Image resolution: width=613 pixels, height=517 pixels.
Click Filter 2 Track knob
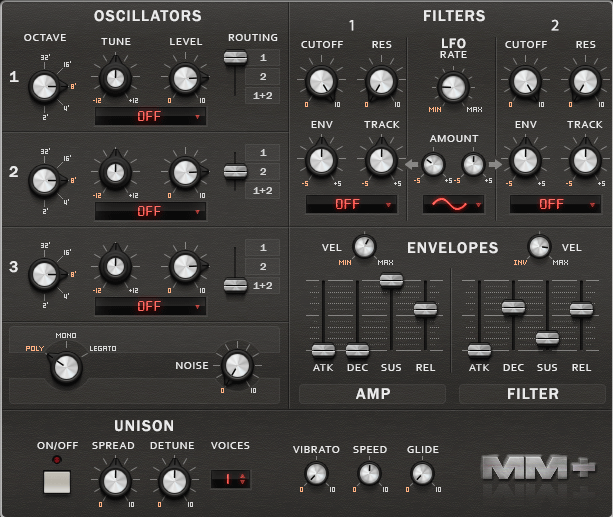(585, 160)
